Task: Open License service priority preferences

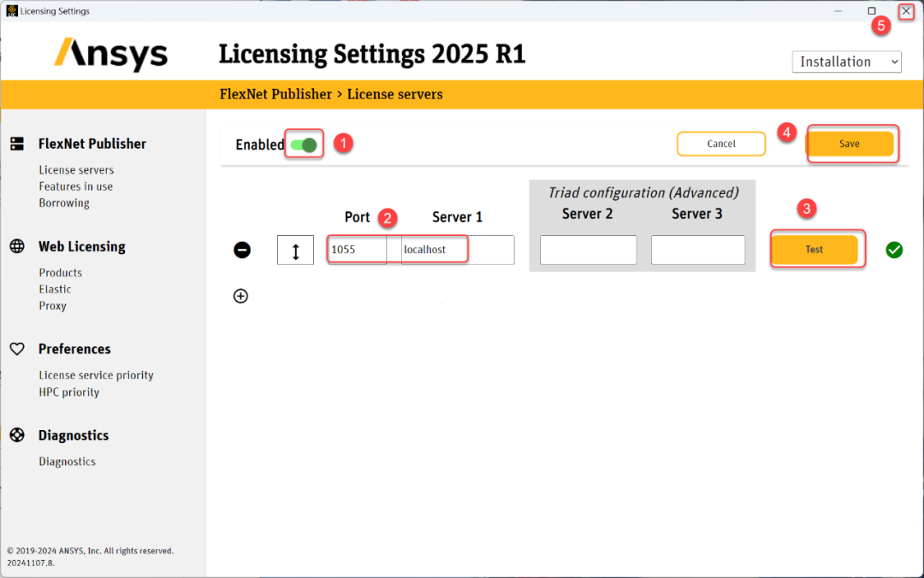Action: coord(96,375)
